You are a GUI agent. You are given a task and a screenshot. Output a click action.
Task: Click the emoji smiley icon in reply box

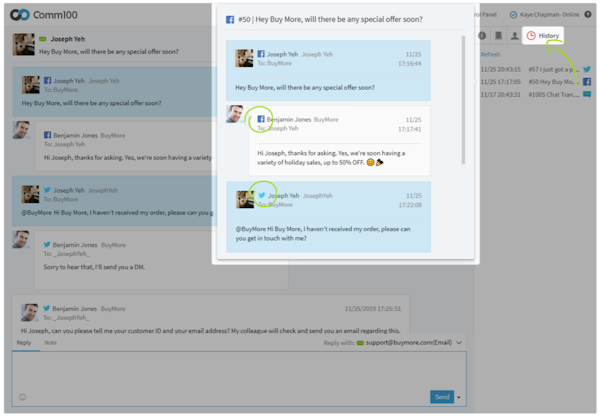point(22,397)
